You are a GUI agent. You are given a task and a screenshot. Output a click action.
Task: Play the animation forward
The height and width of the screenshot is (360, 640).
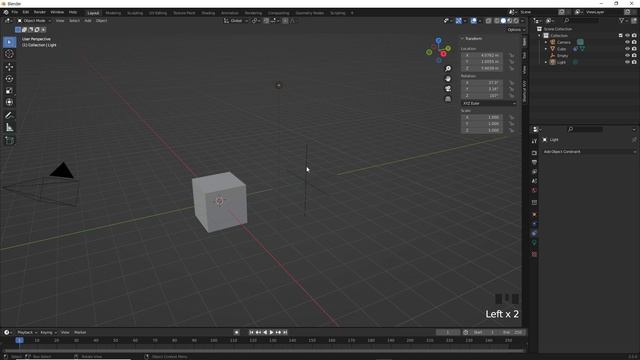point(271,332)
